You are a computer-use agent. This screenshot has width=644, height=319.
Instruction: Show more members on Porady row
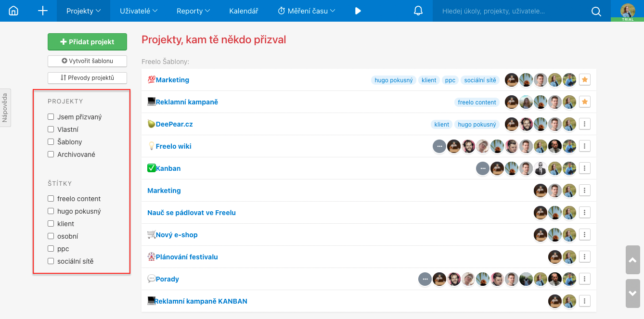pyautogui.click(x=425, y=279)
